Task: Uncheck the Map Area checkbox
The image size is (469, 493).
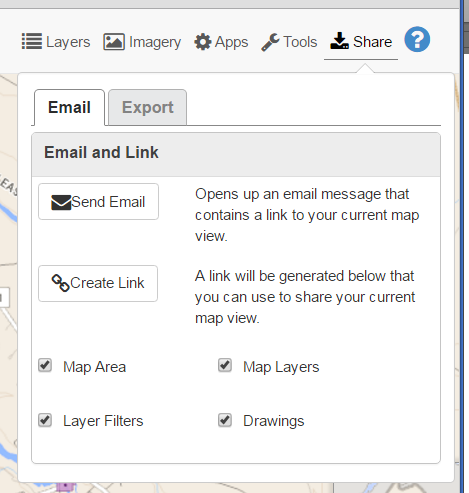Action: [x=45, y=365]
